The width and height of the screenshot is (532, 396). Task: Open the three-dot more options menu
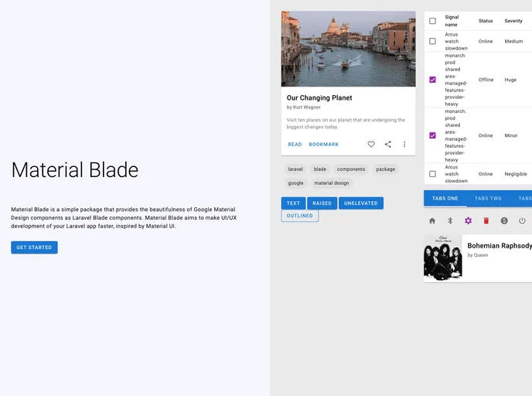pyautogui.click(x=404, y=144)
